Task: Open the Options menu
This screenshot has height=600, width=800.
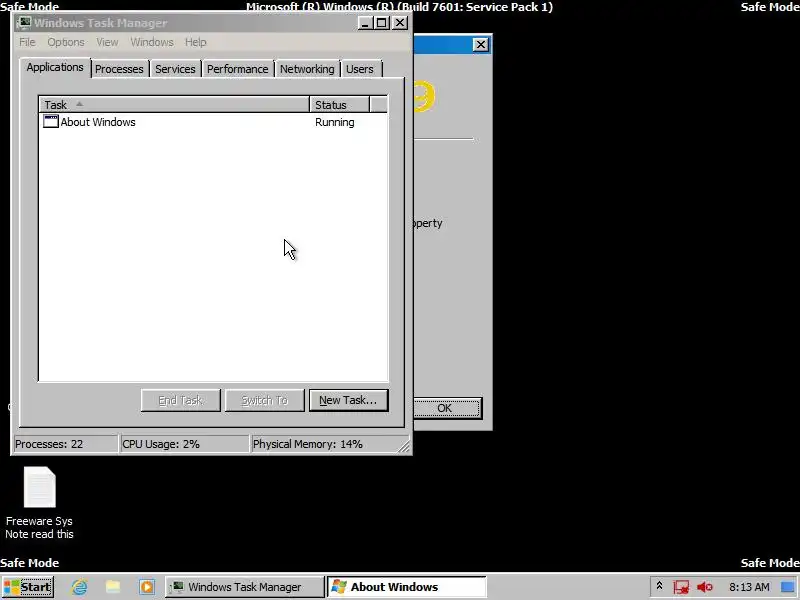Action: [x=66, y=42]
